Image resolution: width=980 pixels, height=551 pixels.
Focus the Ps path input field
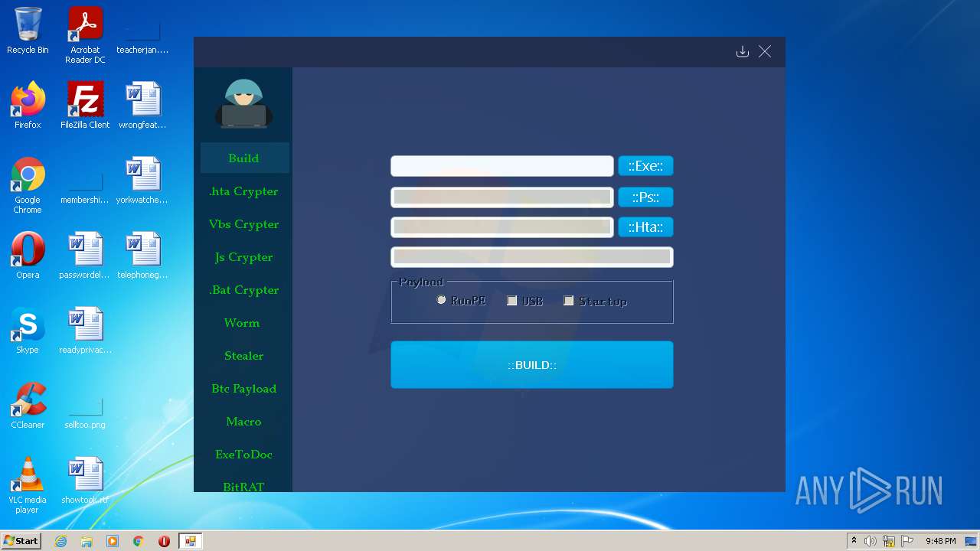pyautogui.click(x=502, y=197)
